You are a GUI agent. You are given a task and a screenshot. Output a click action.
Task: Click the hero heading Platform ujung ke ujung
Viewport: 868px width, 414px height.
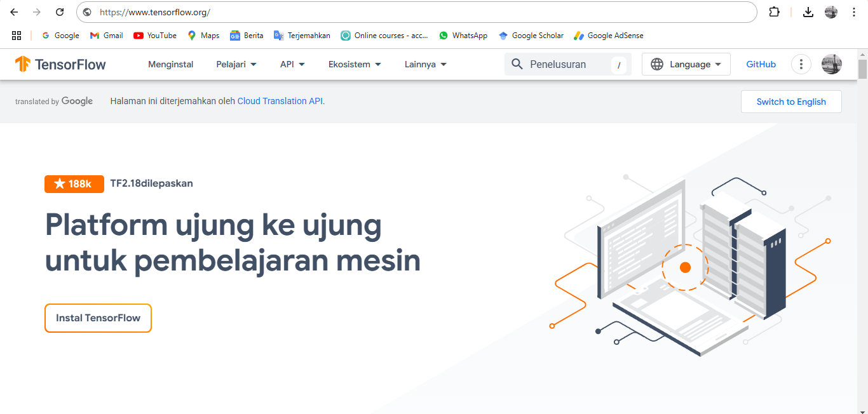[x=233, y=243]
